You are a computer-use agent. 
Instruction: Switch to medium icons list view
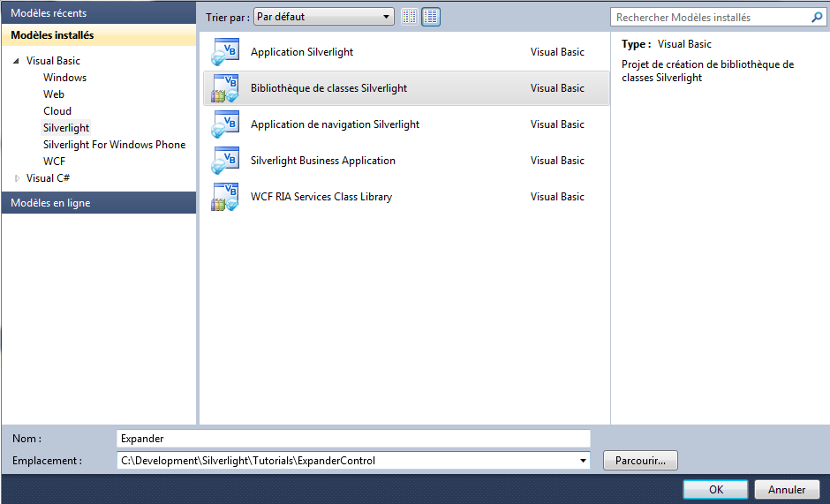pyautogui.click(x=431, y=17)
